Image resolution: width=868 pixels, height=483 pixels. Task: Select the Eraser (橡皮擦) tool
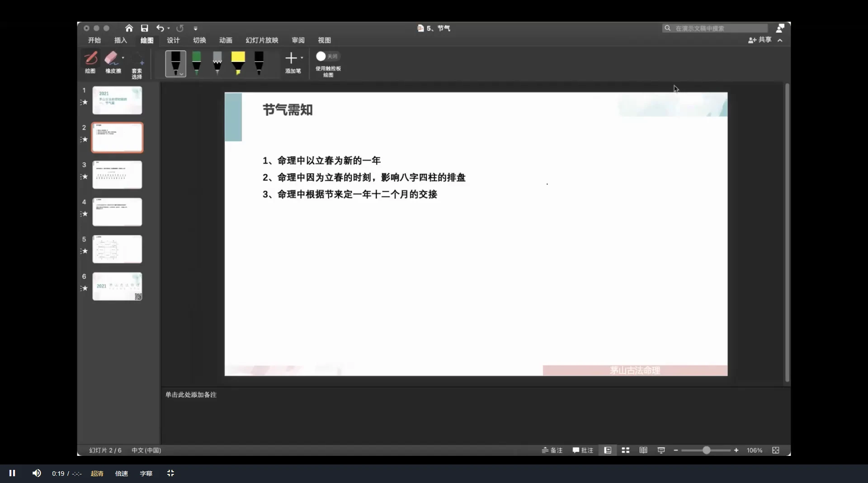pyautogui.click(x=111, y=62)
